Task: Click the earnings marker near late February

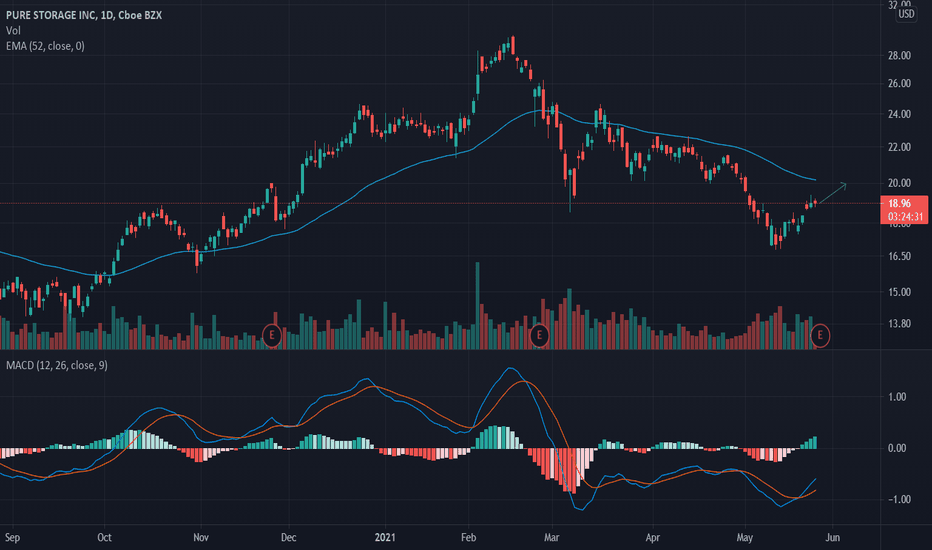Action: tap(539, 335)
